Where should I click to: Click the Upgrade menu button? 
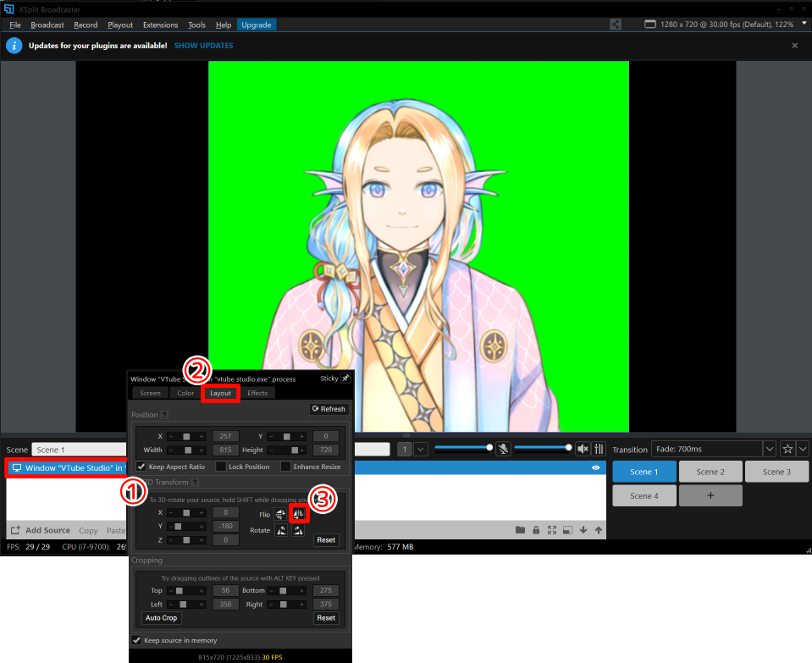[x=257, y=25]
